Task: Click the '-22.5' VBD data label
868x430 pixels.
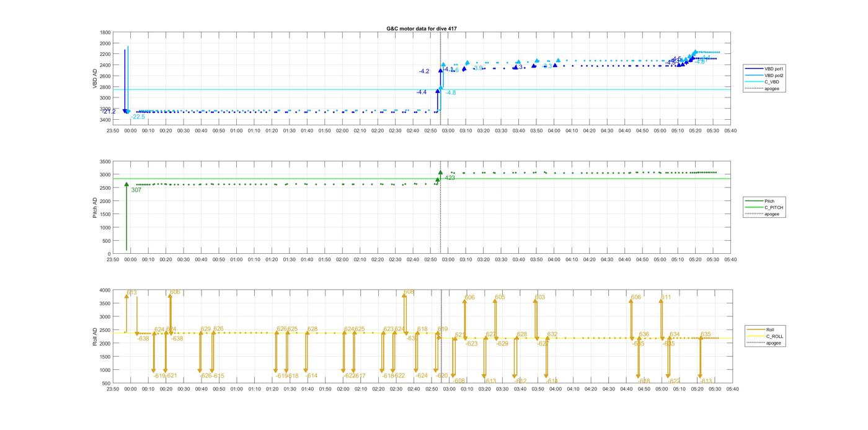Action: [x=138, y=117]
